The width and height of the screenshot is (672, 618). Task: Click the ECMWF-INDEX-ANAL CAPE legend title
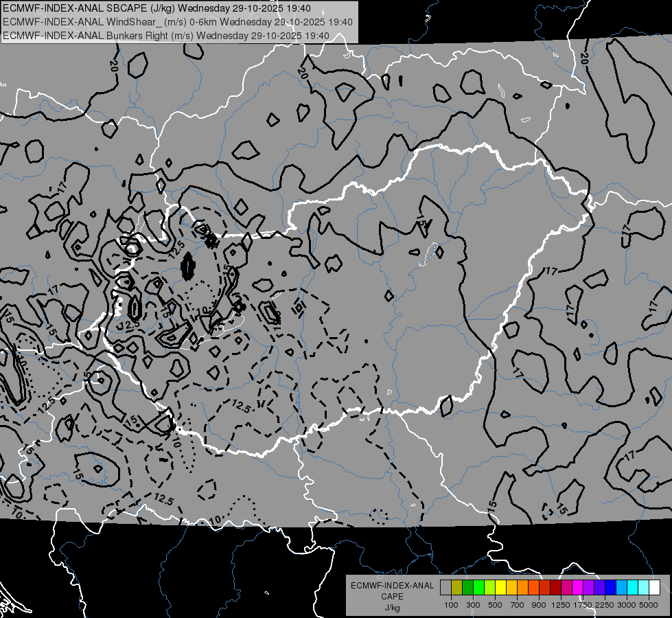[x=392, y=591]
